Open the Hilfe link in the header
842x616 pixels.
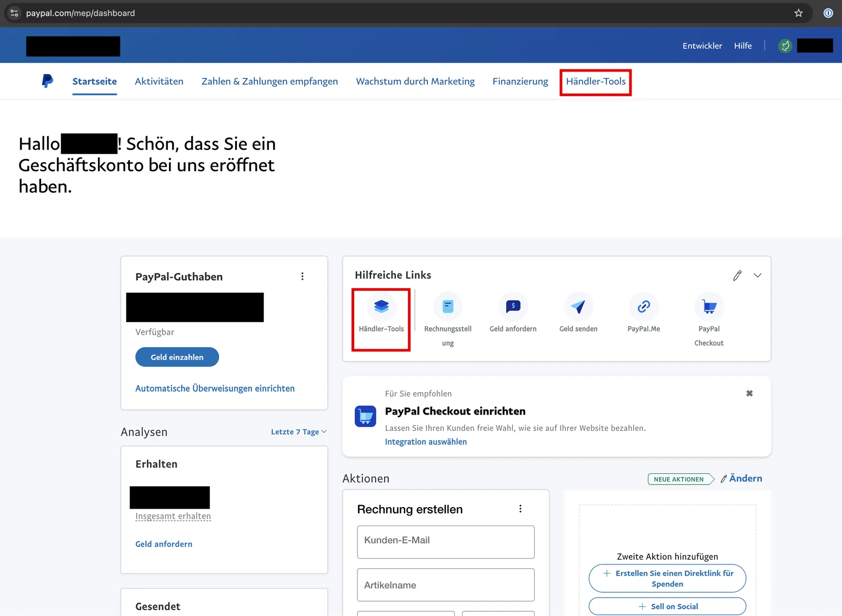[743, 46]
